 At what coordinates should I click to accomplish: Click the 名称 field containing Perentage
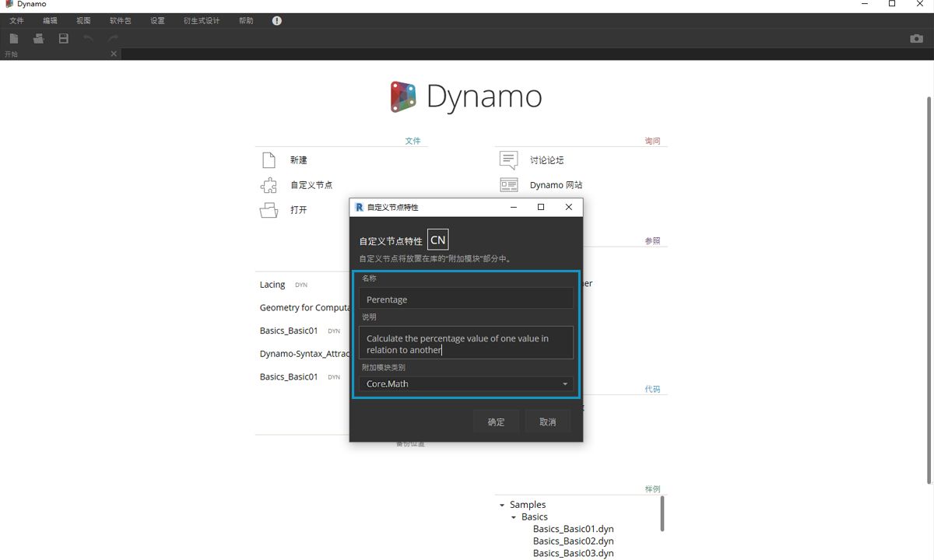(466, 299)
